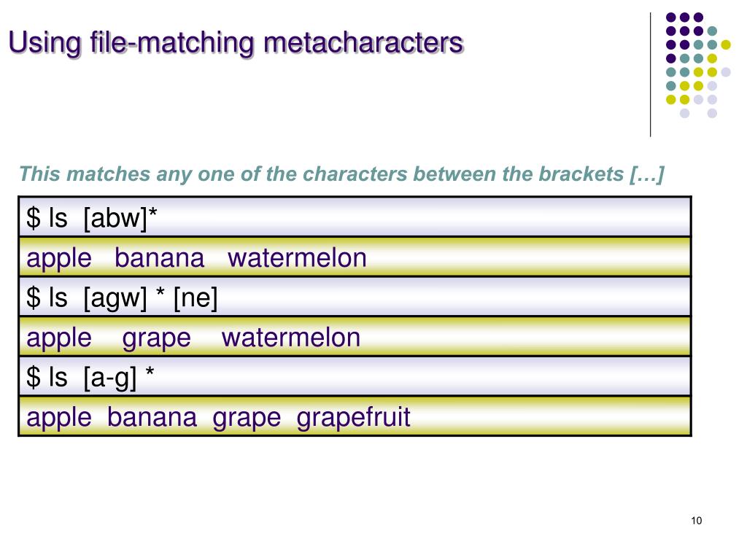747x560 pixels.
Task: Click the slide number 10
Action: [697, 521]
